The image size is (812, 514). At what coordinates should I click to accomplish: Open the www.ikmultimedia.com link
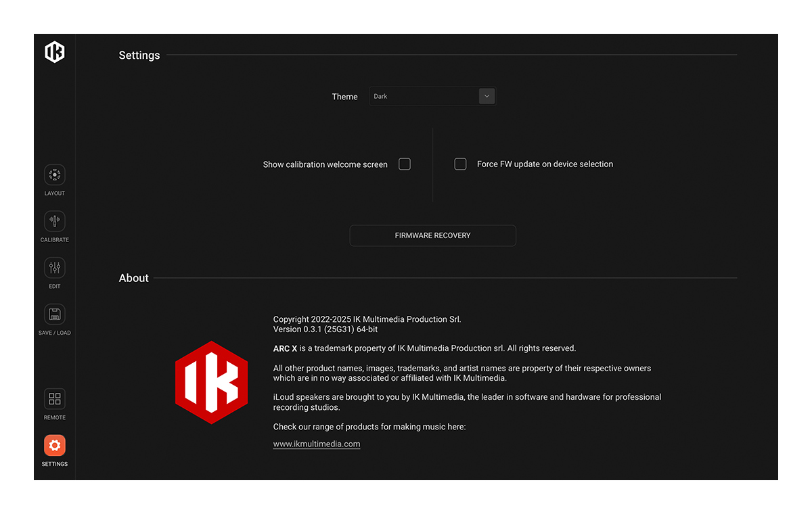pyautogui.click(x=317, y=444)
